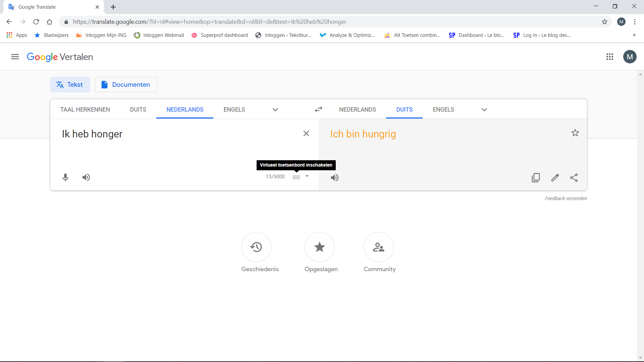Open the Google Apps launcher grid

coord(610,57)
